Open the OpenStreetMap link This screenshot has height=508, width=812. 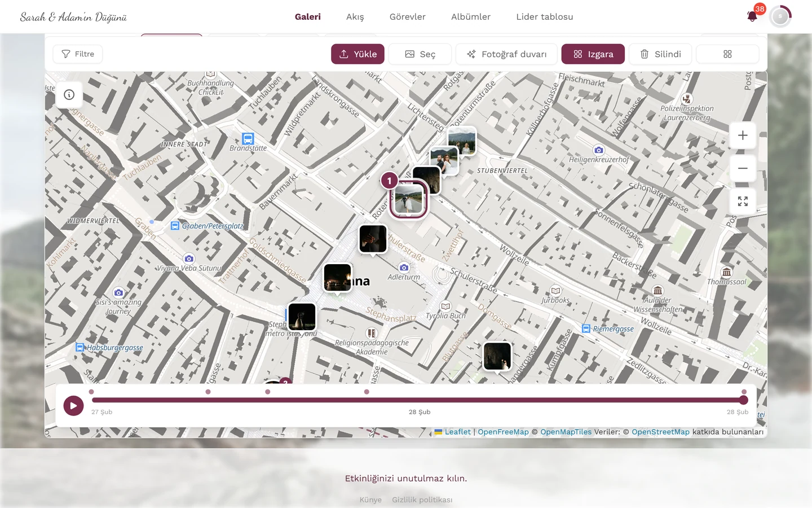tap(660, 432)
